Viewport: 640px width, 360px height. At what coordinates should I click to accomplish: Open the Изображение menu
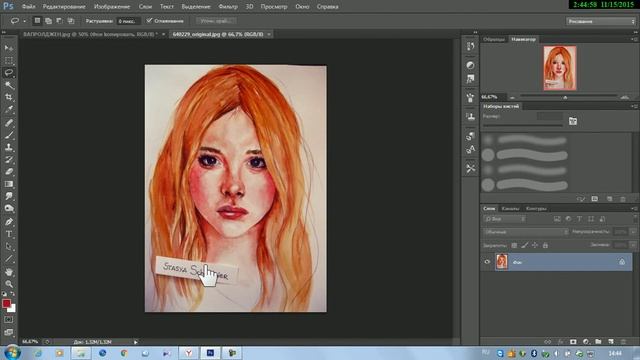(x=112, y=7)
